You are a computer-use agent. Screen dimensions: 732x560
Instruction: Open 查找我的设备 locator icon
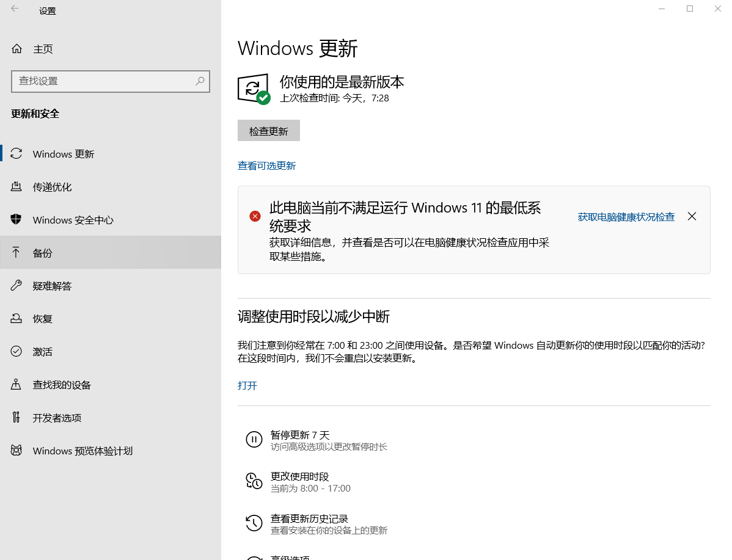[x=16, y=385]
